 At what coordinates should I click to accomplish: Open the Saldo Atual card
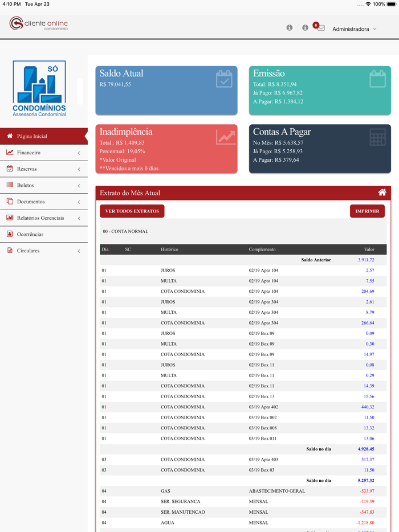coord(166,90)
